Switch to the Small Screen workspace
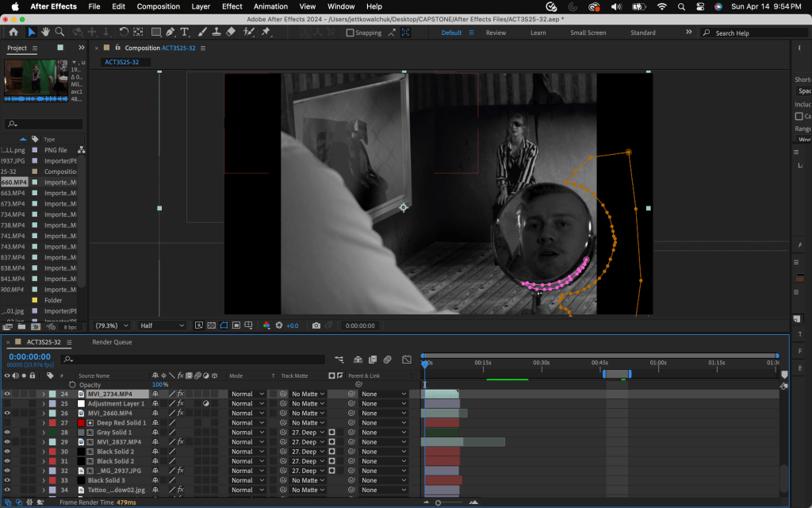 pos(588,33)
